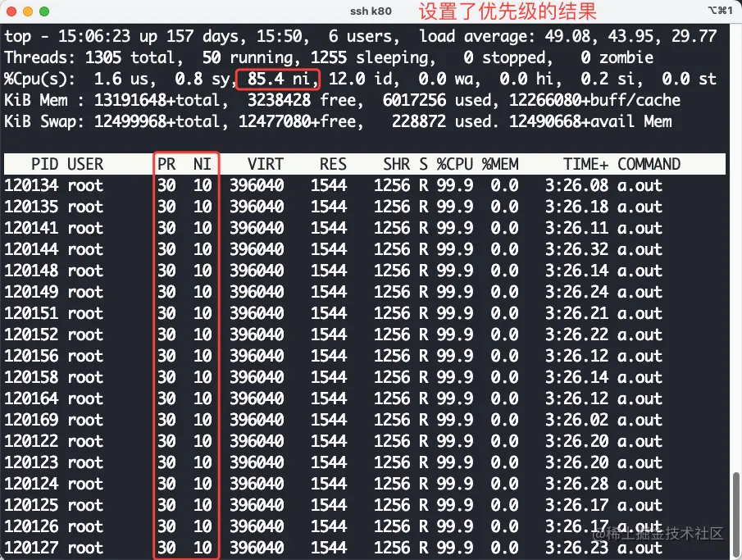
Task: Click the NI column header
Action: [x=203, y=164]
